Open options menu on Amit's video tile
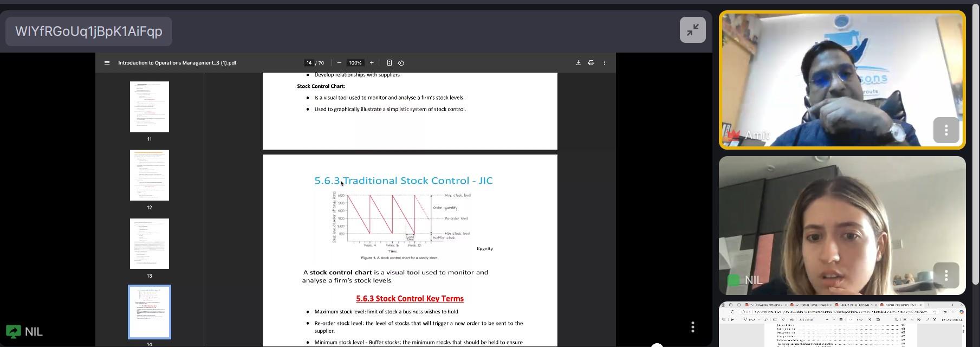980x347 pixels. 946,130
